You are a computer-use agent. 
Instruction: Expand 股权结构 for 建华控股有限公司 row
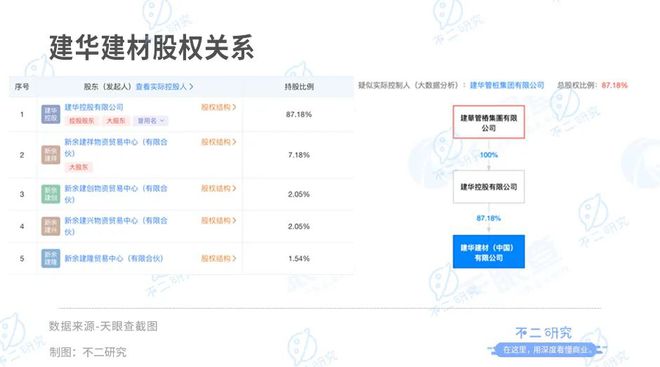[218, 107]
